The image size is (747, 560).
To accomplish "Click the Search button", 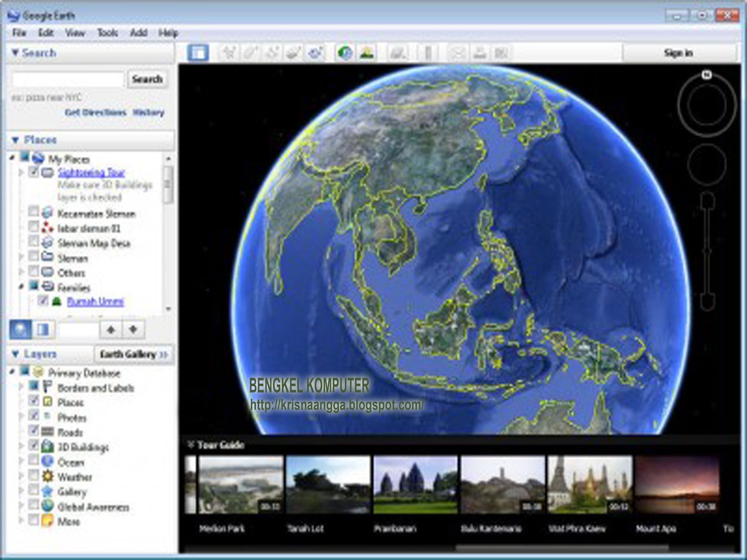I will 147,79.
